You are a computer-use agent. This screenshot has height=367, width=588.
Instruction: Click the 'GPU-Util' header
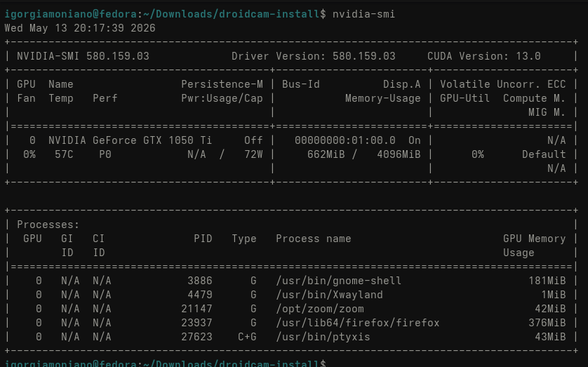coord(465,98)
